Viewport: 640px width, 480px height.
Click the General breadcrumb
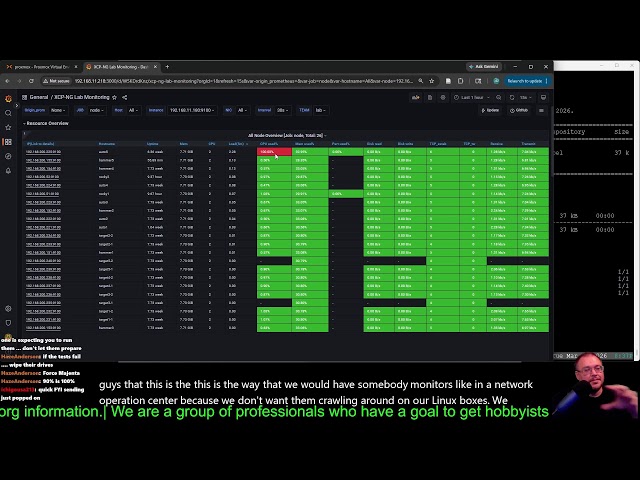(39, 98)
